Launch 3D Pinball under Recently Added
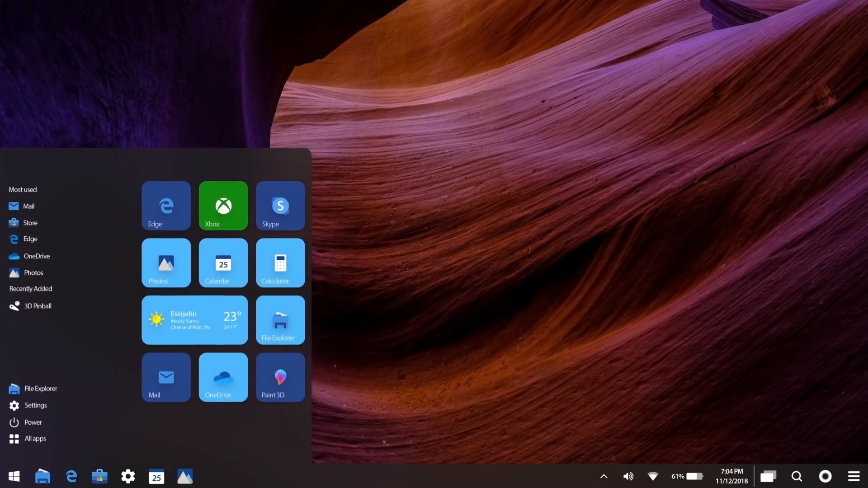This screenshot has width=868, height=488. click(37, 306)
